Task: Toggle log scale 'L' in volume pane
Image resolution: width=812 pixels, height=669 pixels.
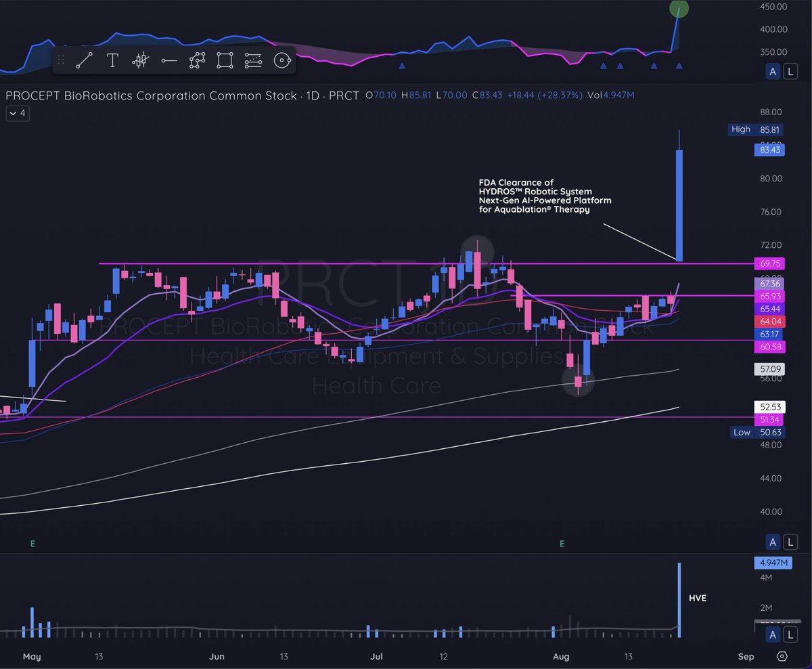Action: pyautogui.click(x=790, y=634)
